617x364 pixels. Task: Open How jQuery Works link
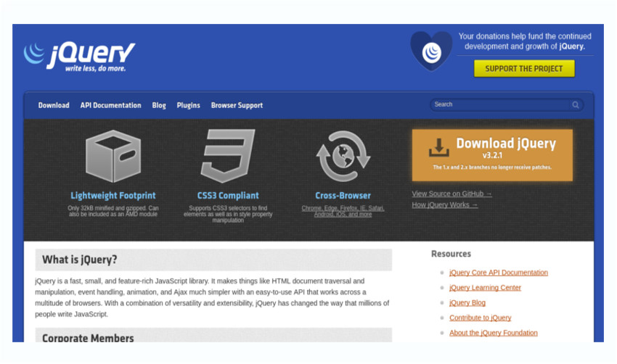[x=445, y=204]
